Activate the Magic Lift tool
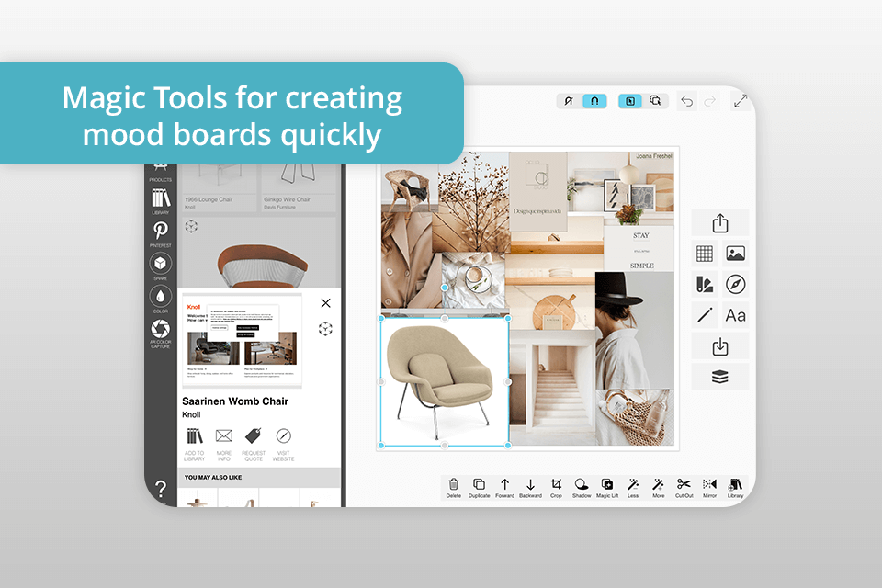This screenshot has height=588, width=882. click(607, 487)
